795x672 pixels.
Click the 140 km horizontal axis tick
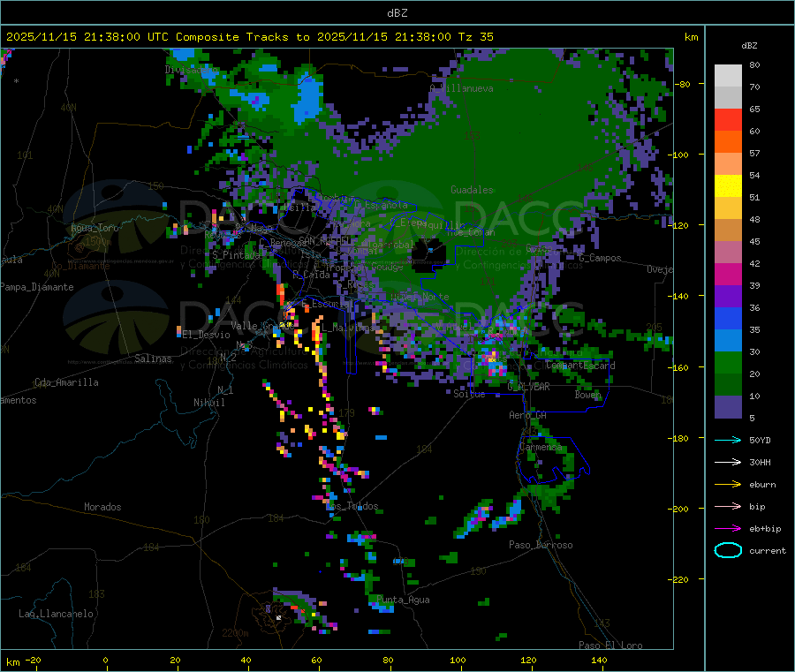pos(599,660)
